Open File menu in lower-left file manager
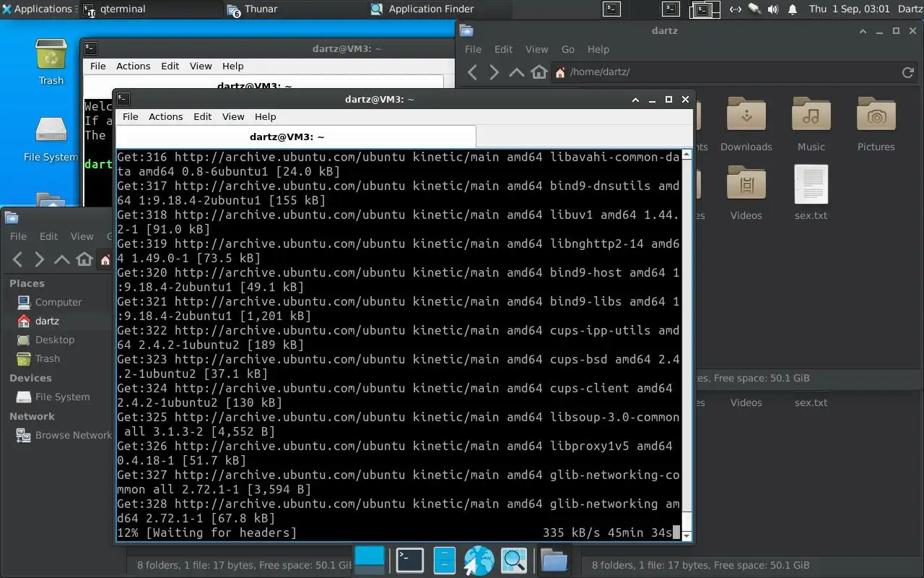The width and height of the screenshot is (924, 578). pos(18,236)
